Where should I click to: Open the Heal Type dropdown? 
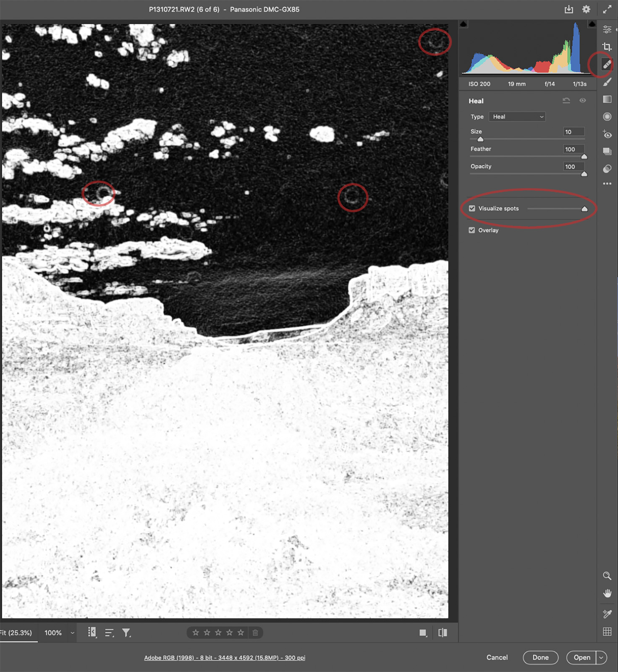[517, 117]
